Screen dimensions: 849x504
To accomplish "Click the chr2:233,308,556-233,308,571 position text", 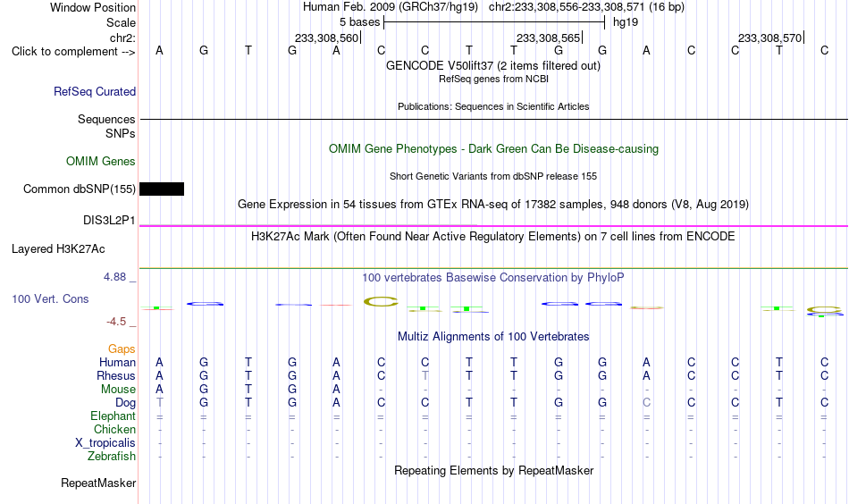I will [x=586, y=7].
